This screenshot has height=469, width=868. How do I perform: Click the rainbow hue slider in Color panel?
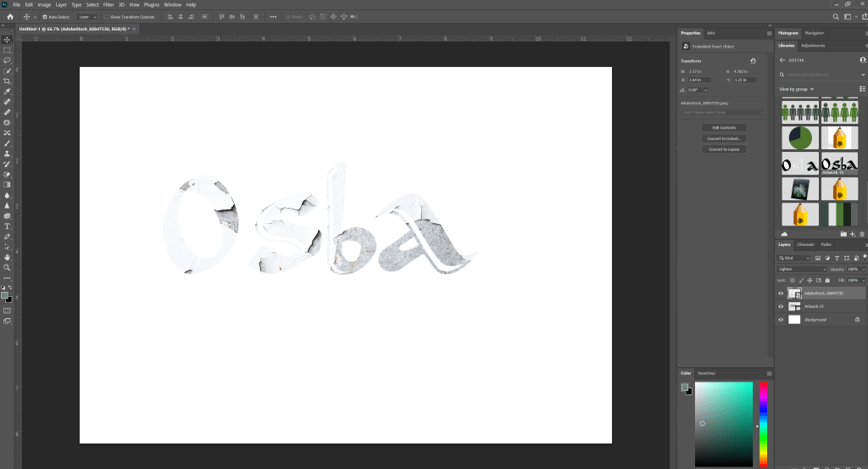point(763,422)
